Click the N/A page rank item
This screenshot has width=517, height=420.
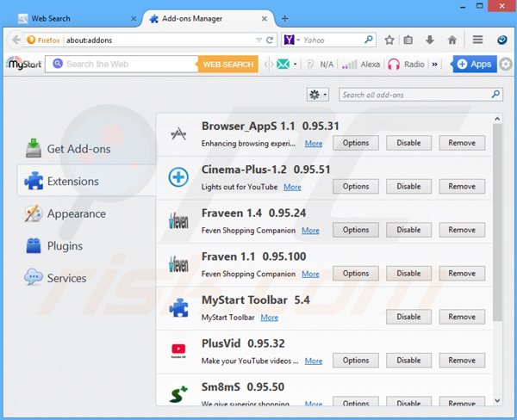pyautogui.click(x=320, y=65)
